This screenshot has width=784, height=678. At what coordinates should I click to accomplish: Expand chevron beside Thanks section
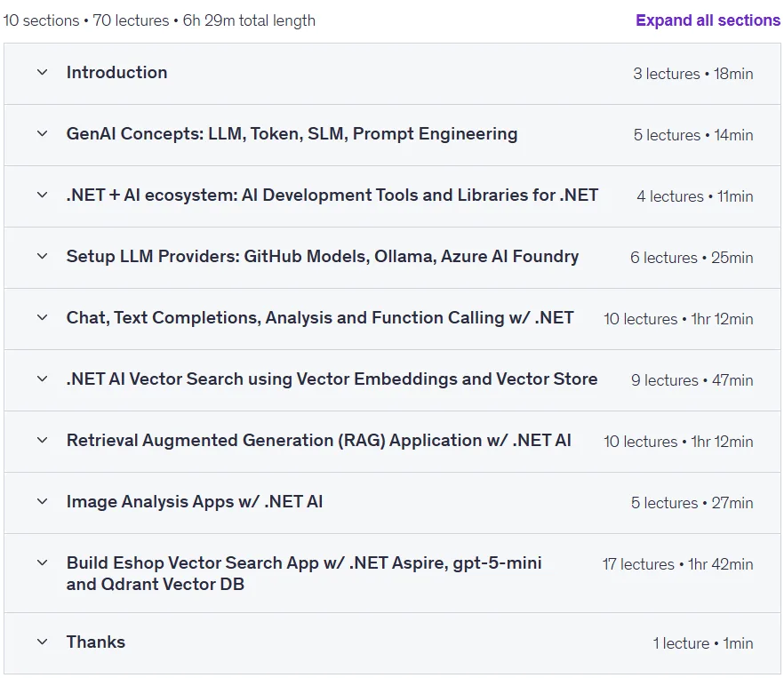tap(43, 642)
